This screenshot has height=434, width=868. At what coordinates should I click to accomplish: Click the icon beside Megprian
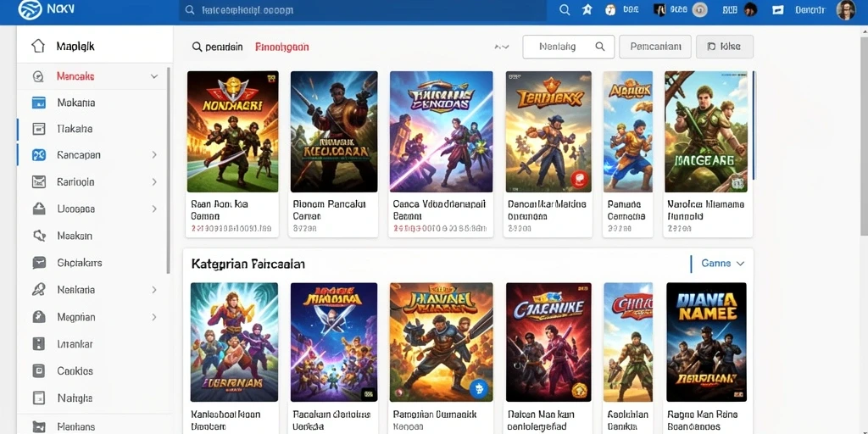coord(39,317)
